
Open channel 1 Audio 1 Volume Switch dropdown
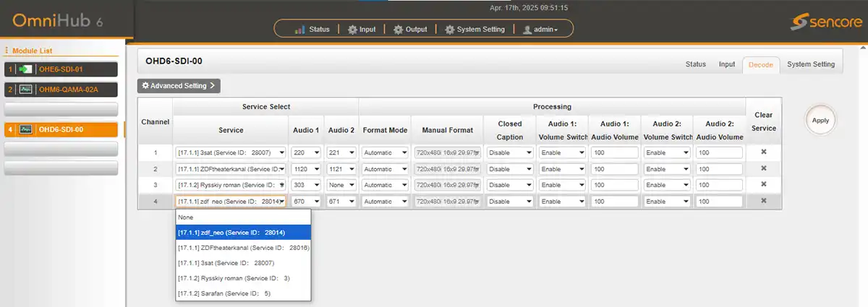[x=562, y=152]
